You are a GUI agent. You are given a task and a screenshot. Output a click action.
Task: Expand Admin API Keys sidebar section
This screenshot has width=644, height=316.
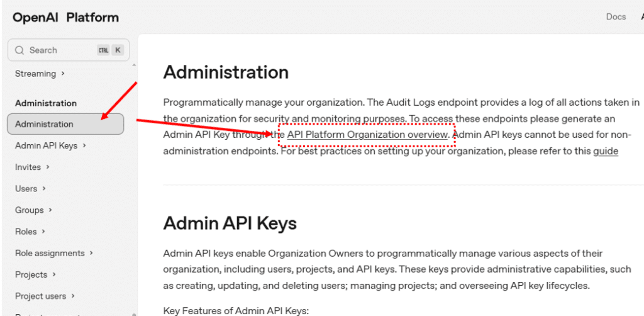[50, 145]
